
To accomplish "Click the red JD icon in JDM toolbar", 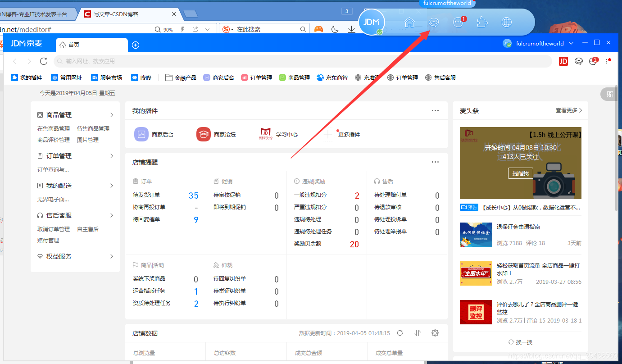I will click(563, 61).
